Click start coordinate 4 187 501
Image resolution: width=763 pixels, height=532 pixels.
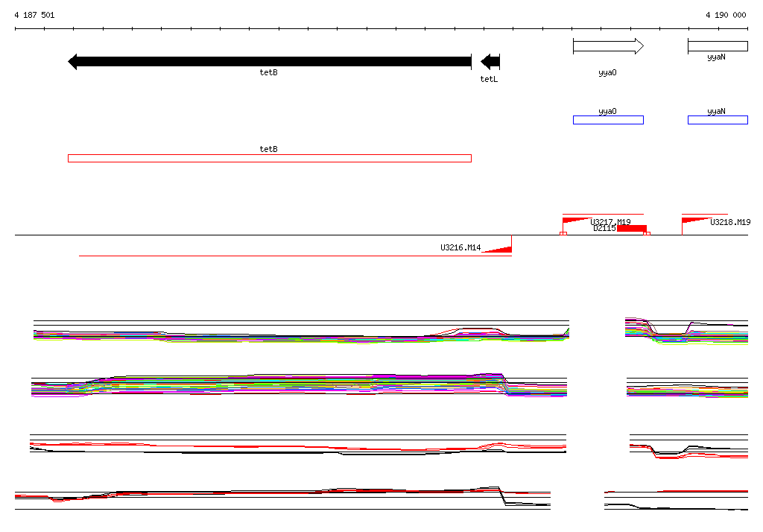click(x=34, y=15)
